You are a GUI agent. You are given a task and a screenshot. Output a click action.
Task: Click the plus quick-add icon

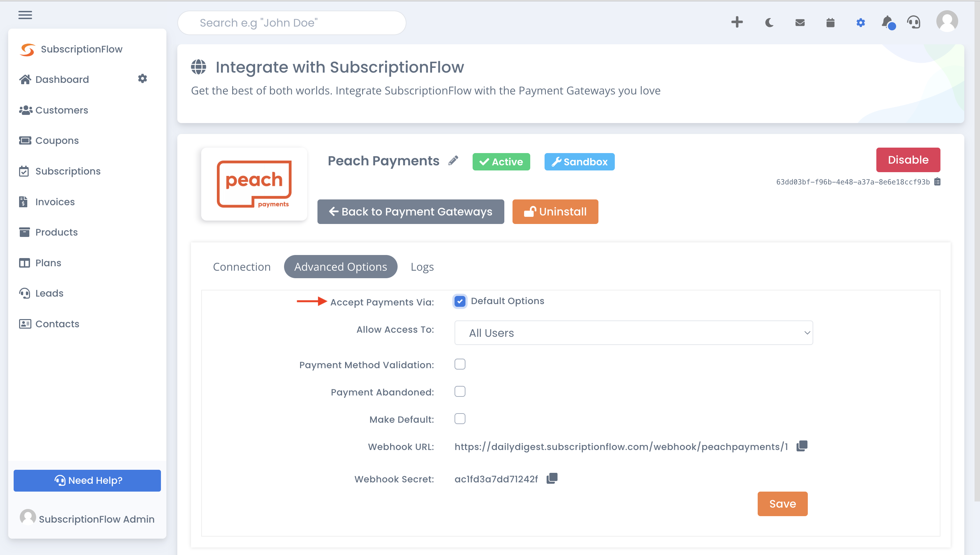click(737, 22)
